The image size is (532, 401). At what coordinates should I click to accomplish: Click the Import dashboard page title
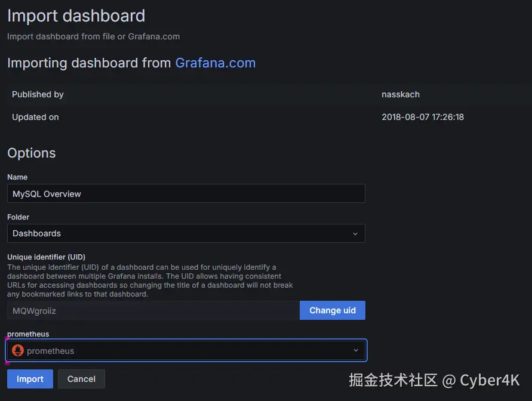coord(76,16)
